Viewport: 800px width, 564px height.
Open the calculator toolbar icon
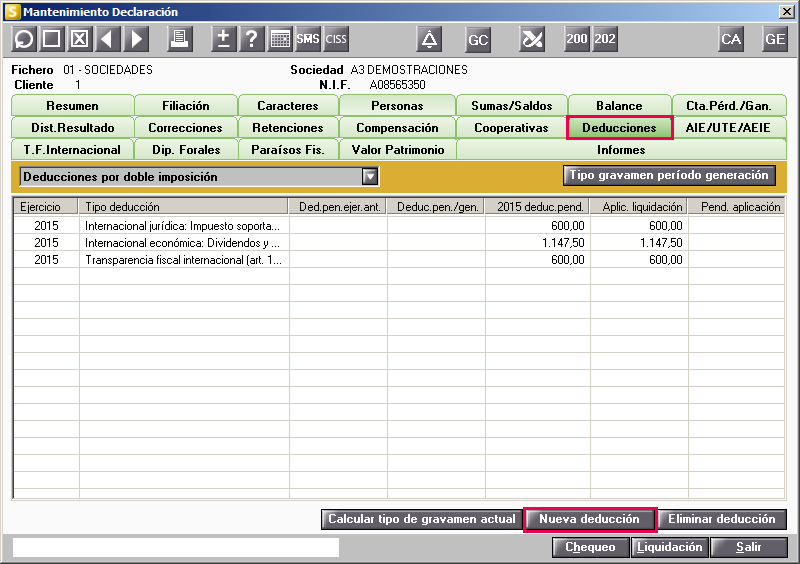point(280,39)
